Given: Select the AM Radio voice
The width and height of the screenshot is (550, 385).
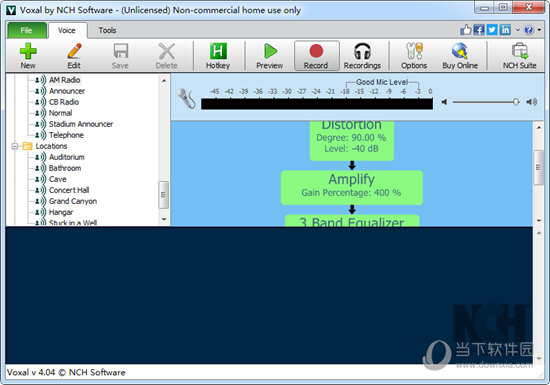Looking at the screenshot, I should (65, 80).
